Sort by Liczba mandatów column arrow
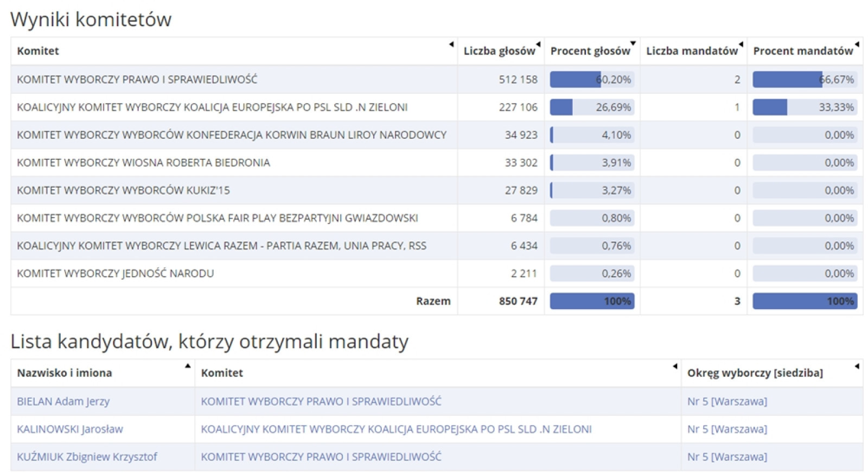 (741, 44)
